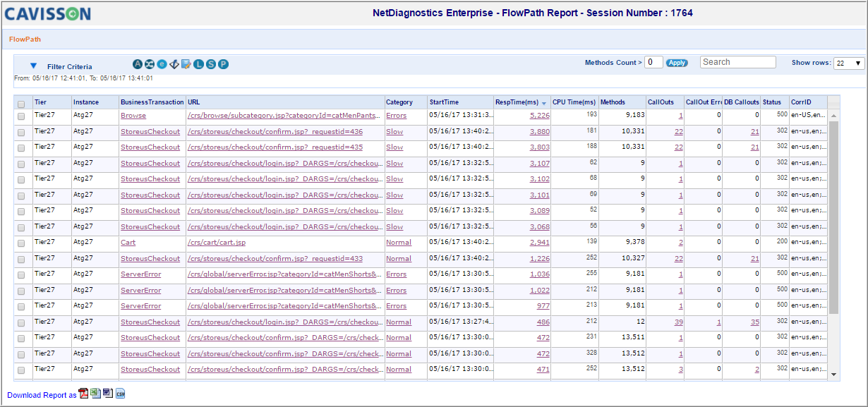868x407 pixels.
Task: Select checkbox for the 3,880 ms row
Action: pyautogui.click(x=21, y=132)
